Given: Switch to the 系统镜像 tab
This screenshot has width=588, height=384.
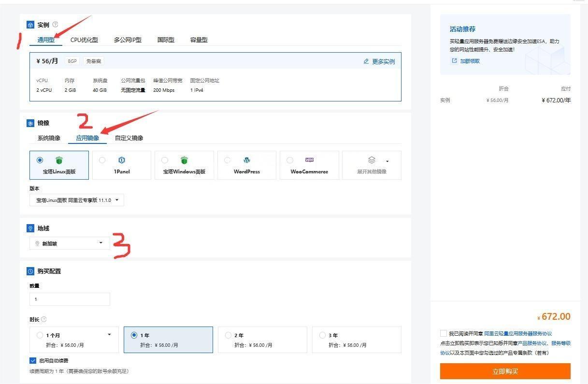Looking at the screenshot, I should coord(49,138).
